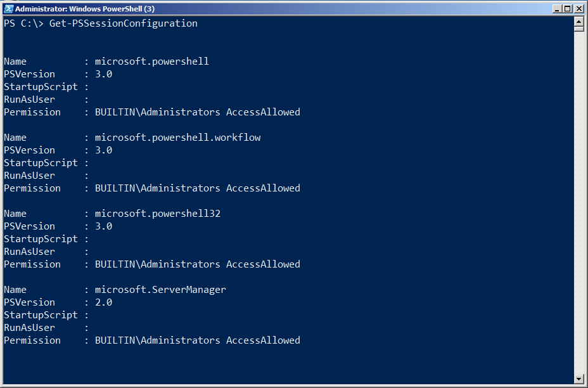Select the microsoft.powershell.workflow text
This screenshot has height=388, width=588.
[x=177, y=138]
